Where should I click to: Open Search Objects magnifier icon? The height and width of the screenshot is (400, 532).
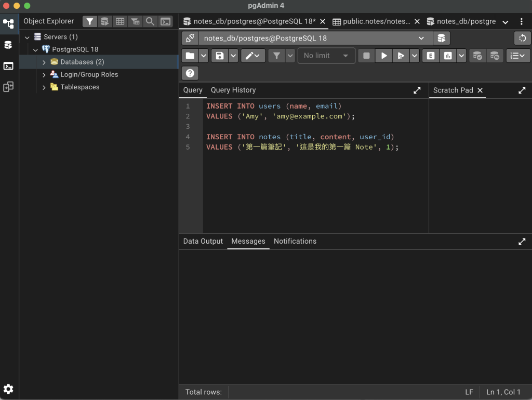click(150, 21)
